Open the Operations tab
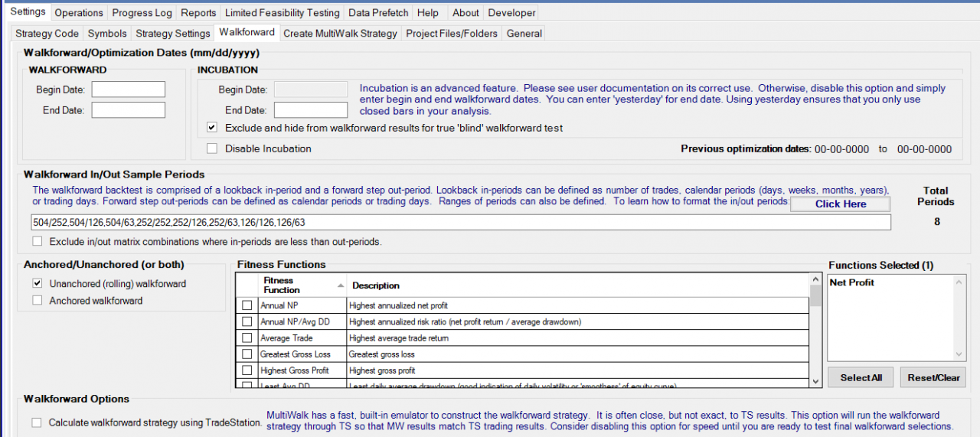 [x=79, y=12]
